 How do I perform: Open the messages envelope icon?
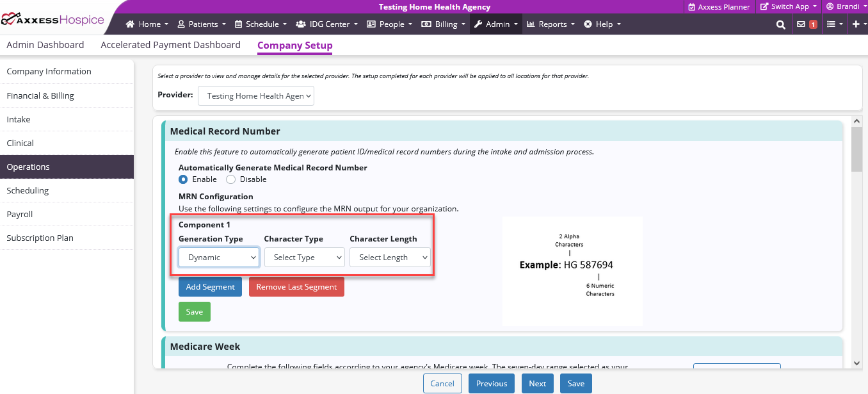click(x=801, y=24)
